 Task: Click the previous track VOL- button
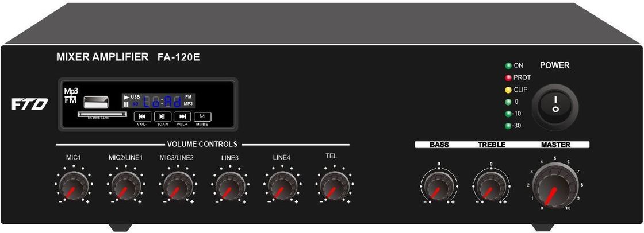(x=143, y=116)
